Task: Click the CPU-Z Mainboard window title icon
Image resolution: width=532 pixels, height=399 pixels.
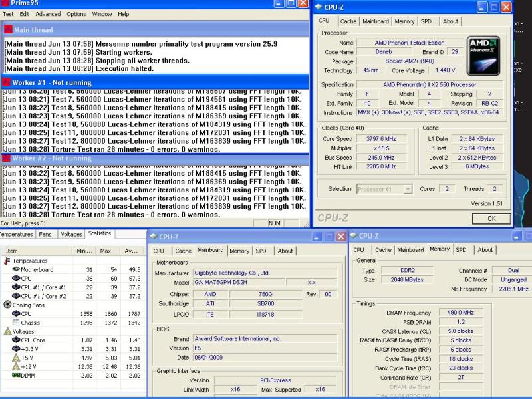Action: click(154, 237)
